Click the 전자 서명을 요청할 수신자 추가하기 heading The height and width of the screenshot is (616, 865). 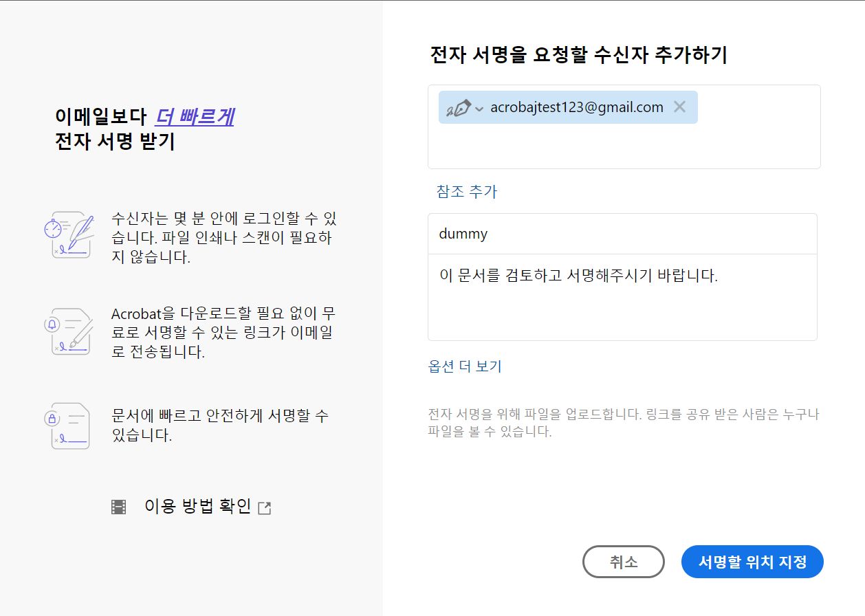578,55
